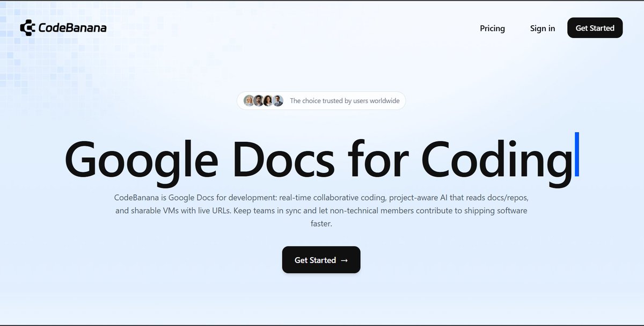
Task: Click the description paragraph about collaborative coding
Action: (x=321, y=210)
